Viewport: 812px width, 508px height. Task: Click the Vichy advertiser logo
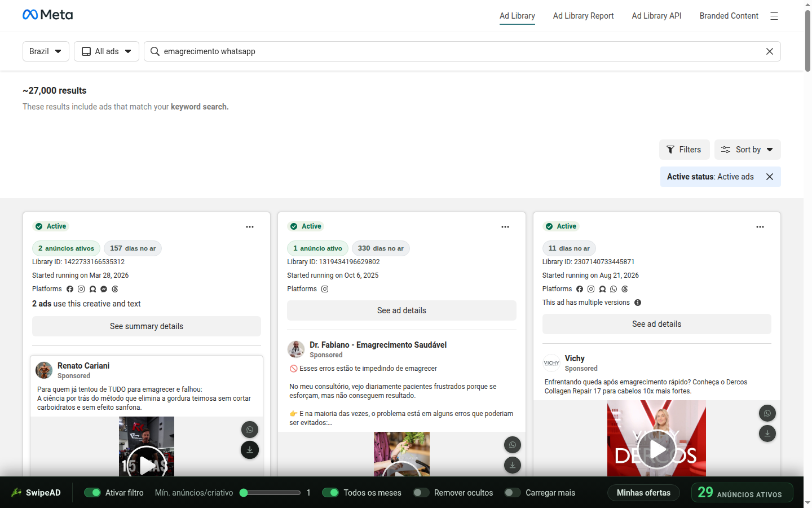point(551,363)
